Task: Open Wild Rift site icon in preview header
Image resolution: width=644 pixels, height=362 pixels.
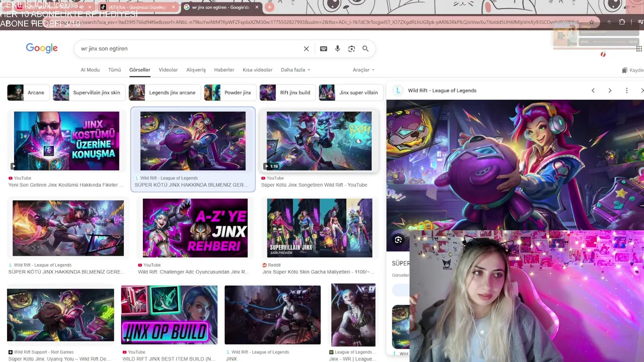Action: click(x=398, y=90)
